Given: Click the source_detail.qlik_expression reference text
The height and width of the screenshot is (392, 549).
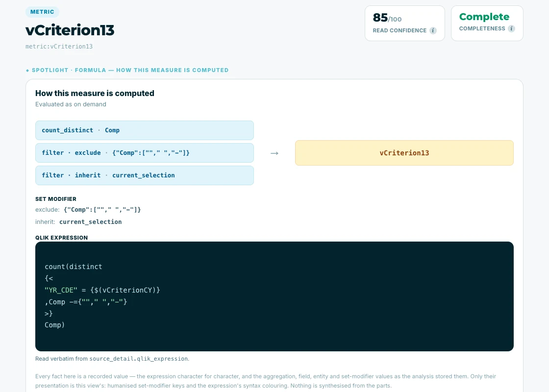Looking at the screenshot, I should [x=139, y=359].
